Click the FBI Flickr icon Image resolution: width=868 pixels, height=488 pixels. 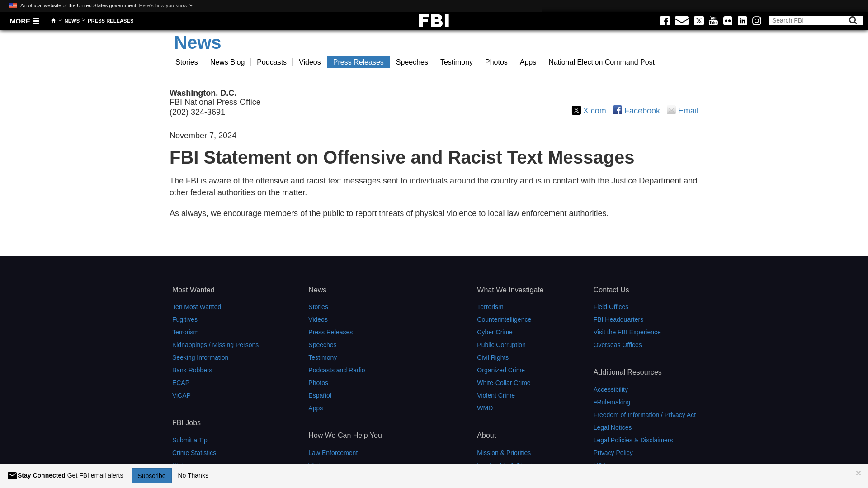727,21
